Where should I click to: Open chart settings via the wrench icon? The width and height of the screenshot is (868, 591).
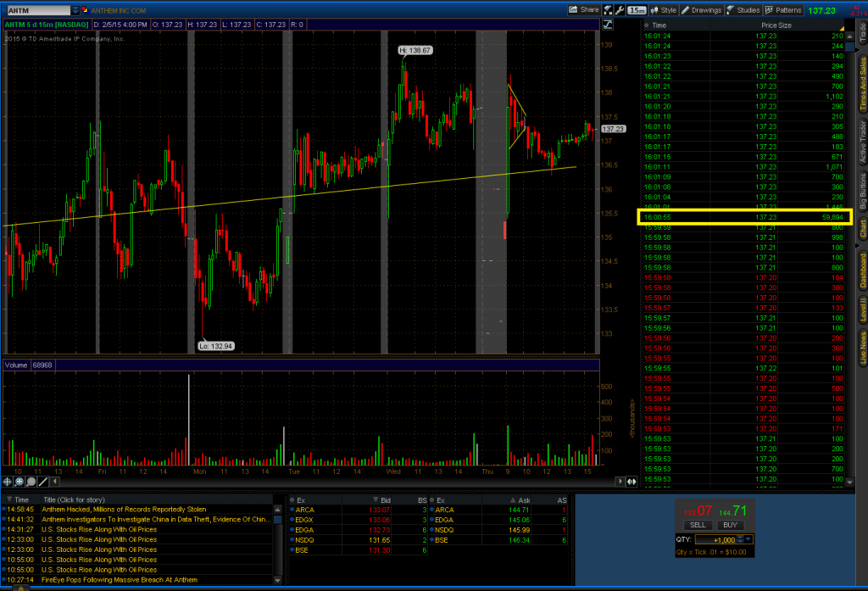620,10
